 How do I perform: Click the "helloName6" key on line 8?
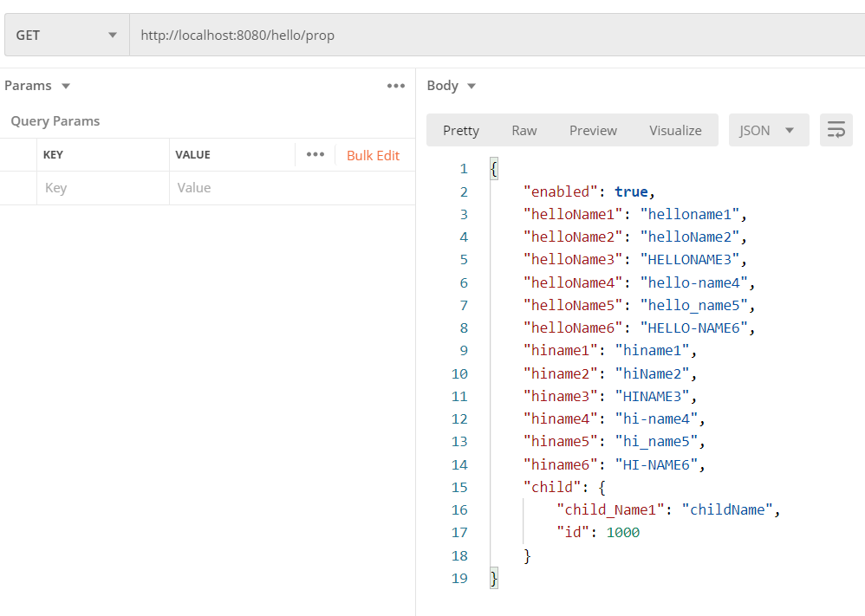pyautogui.click(x=573, y=328)
